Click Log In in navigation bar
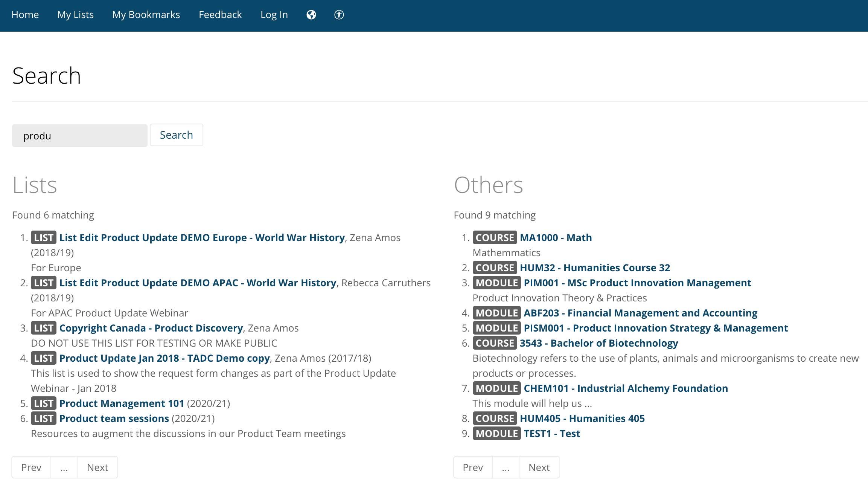This screenshot has width=868, height=483. 274,15
